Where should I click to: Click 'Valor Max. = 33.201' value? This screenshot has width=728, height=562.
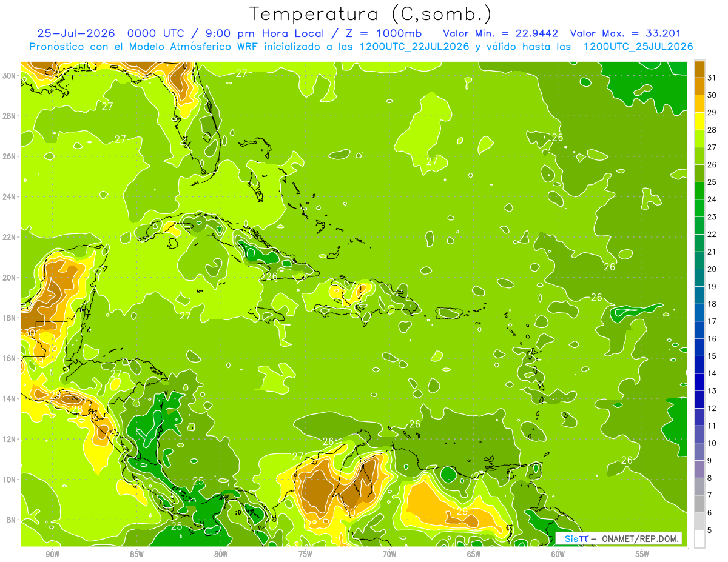626,33
